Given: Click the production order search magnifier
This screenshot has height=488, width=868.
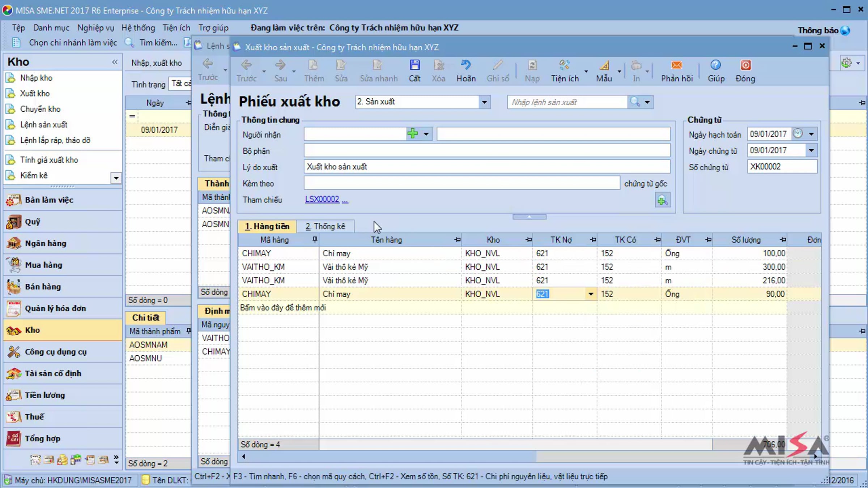Looking at the screenshot, I should point(635,102).
